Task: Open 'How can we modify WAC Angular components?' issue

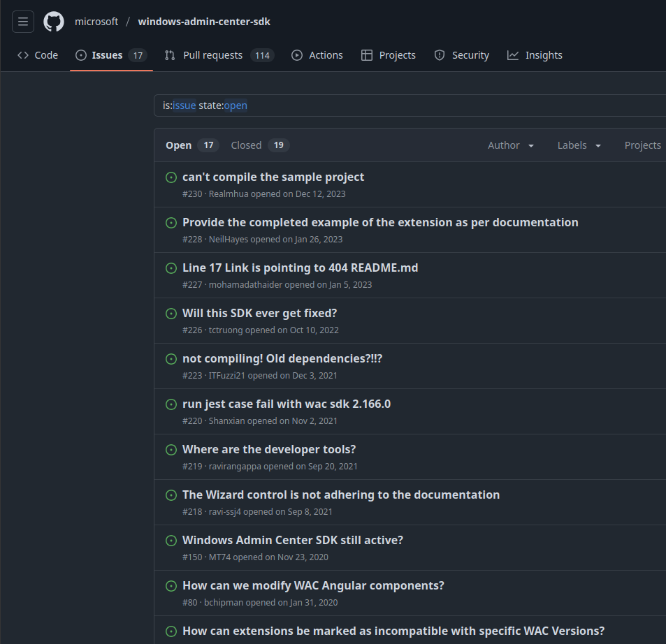Action: tap(313, 586)
